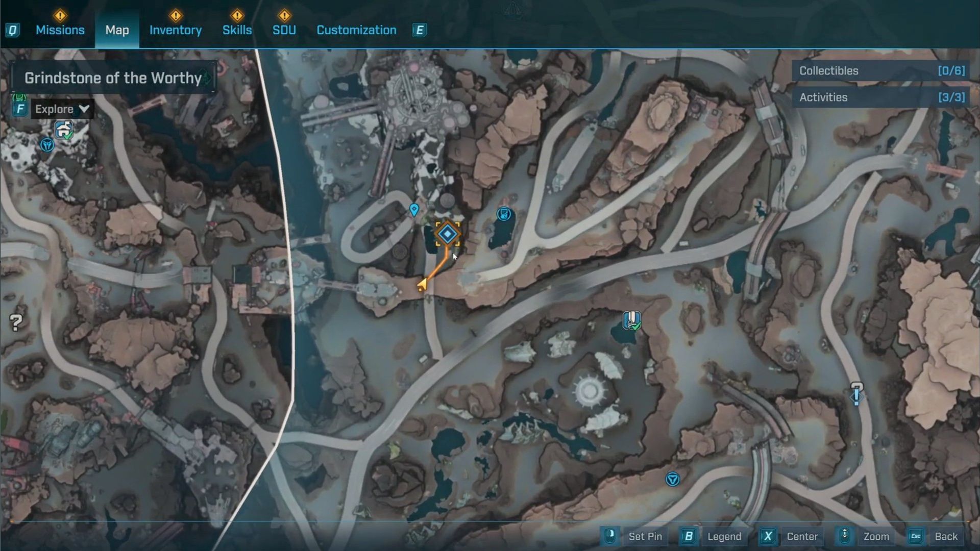
Task: Expand the Explore dropdown filter
Action: [62, 109]
